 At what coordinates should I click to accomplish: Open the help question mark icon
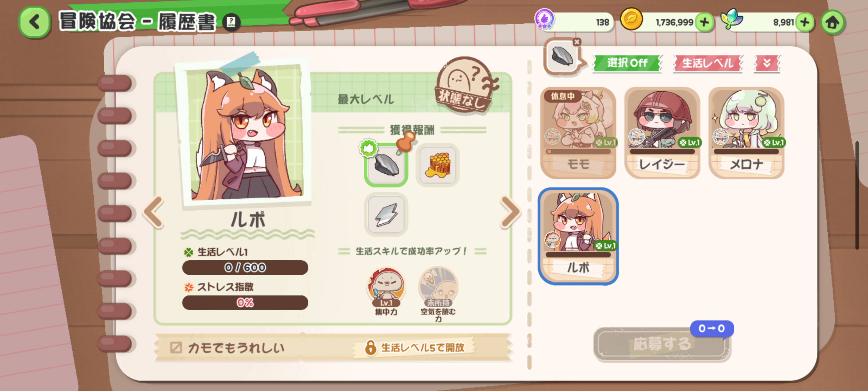click(x=231, y=22)
